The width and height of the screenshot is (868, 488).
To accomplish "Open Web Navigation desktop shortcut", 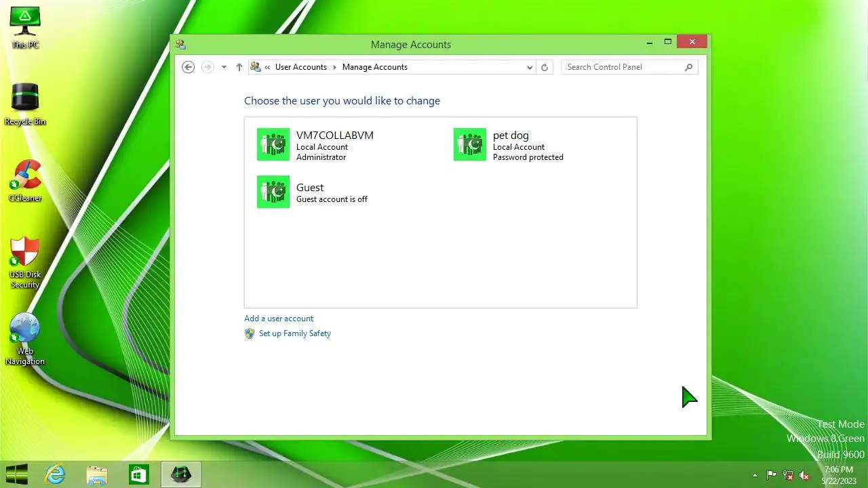I will coord(25,338).
